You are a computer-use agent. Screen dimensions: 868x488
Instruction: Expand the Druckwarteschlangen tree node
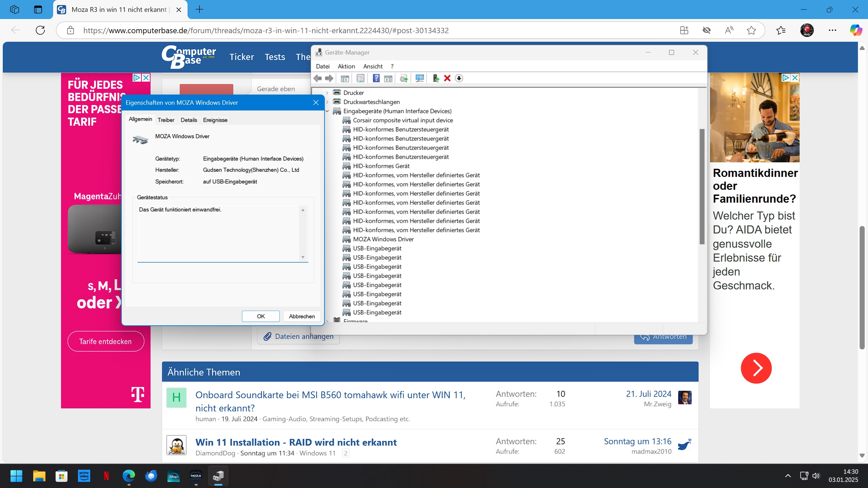327,102
